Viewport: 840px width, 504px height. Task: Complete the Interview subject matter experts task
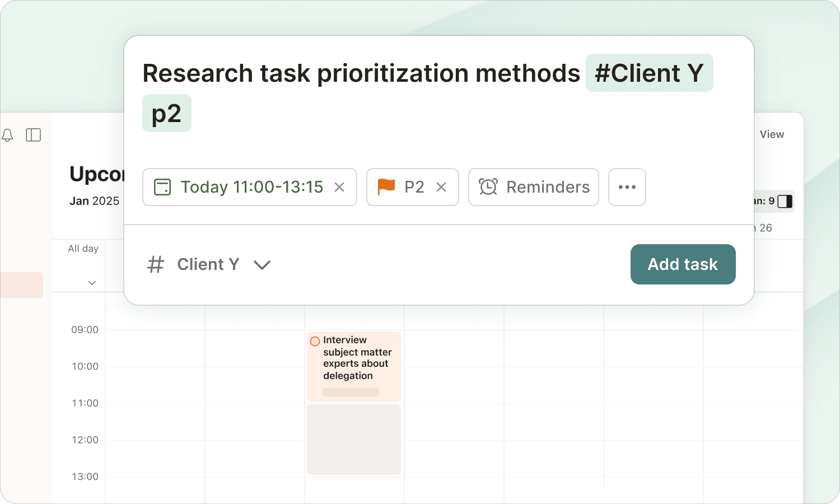[315, 341]
